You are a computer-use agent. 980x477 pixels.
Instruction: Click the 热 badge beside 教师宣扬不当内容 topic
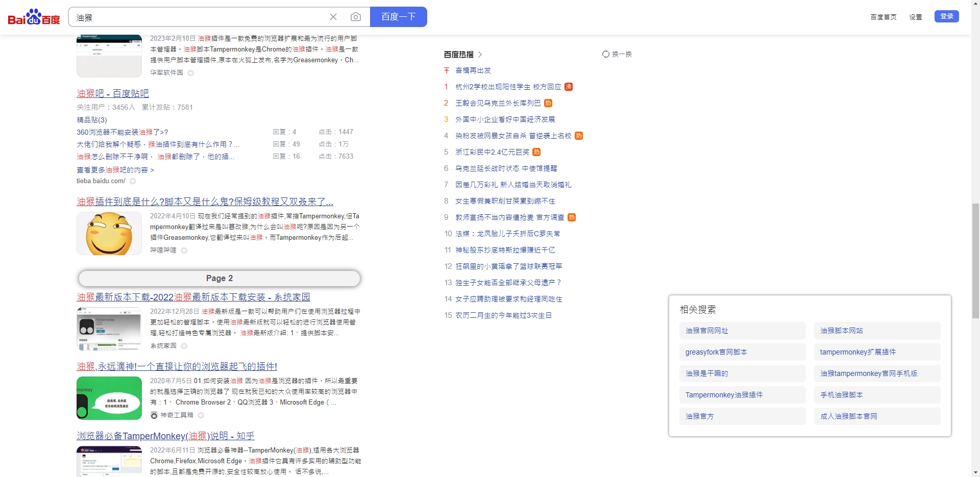pos(572,217)
